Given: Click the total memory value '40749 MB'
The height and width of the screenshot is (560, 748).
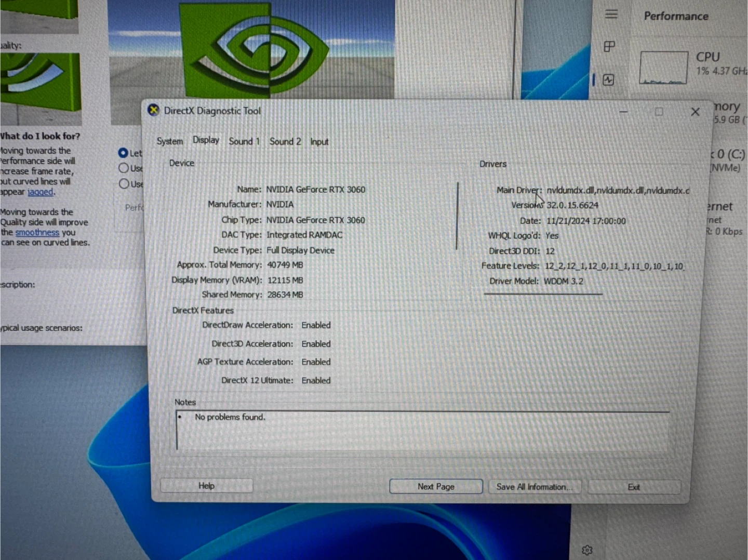Looking at the screenshot, I should 285,265.
